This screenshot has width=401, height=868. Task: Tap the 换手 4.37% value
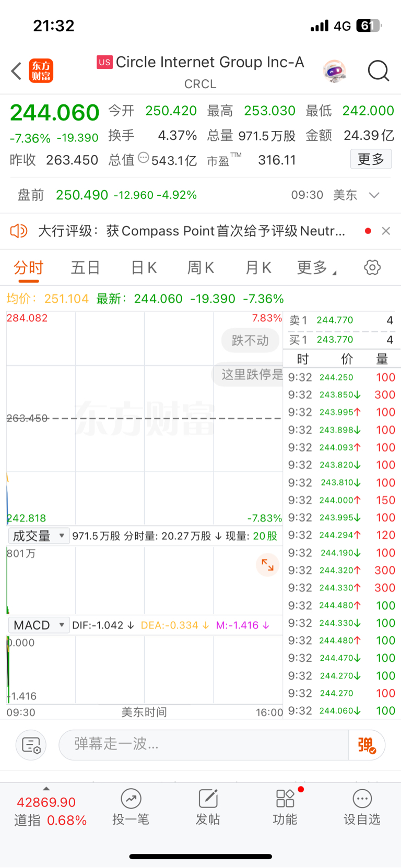(x=177, y=136)
